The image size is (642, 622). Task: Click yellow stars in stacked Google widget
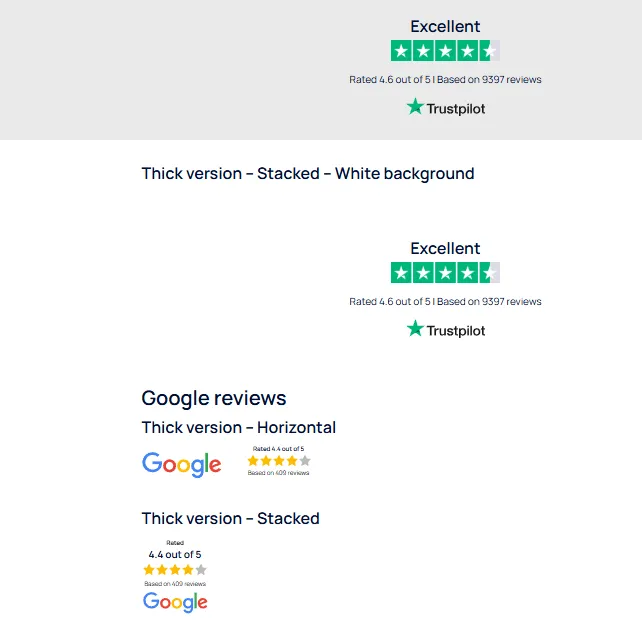tap(175, 570)
